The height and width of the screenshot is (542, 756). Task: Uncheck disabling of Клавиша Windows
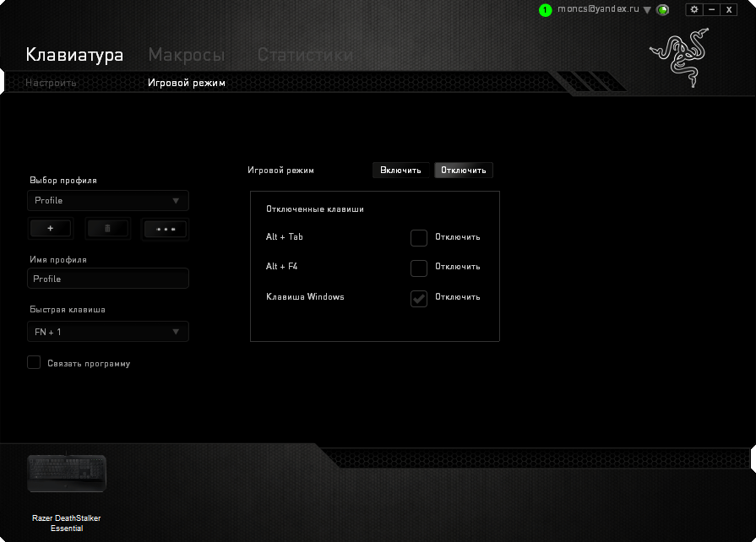click(x=418, y=298)
